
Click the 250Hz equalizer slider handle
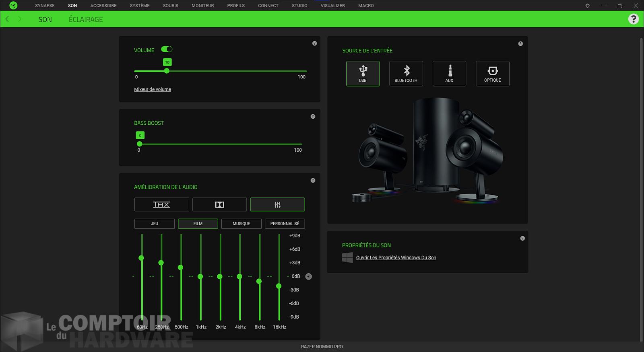(x=161, y=263)
